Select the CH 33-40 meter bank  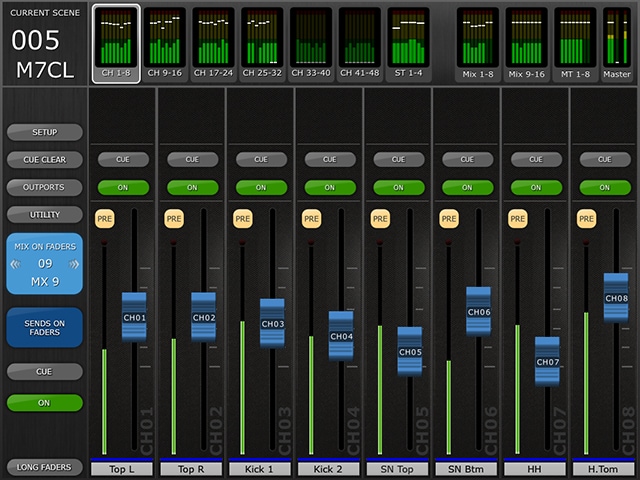click(x=311, y=43)
